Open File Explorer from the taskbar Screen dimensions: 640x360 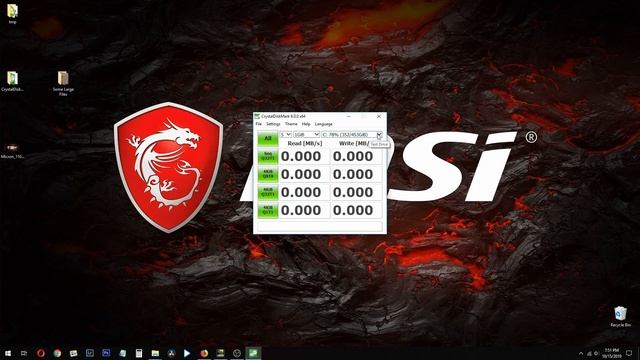pyautogui.click(x=155, y=353)
